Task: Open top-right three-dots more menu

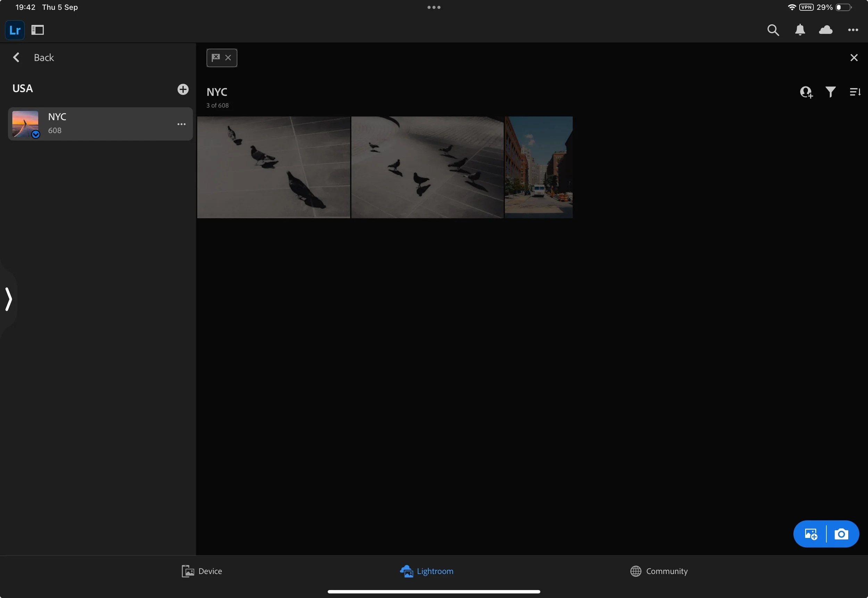Action: (853, 30)
